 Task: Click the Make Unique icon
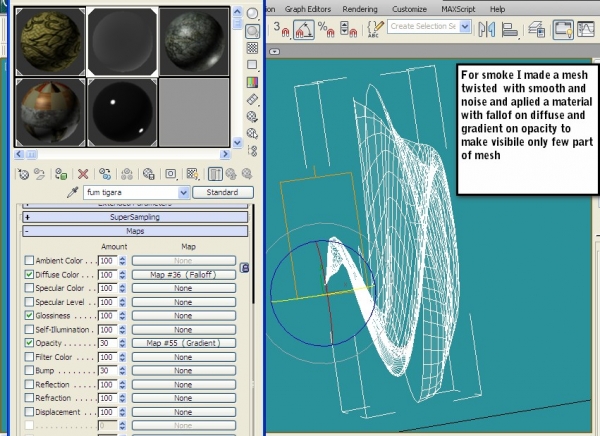click(127, 174)
